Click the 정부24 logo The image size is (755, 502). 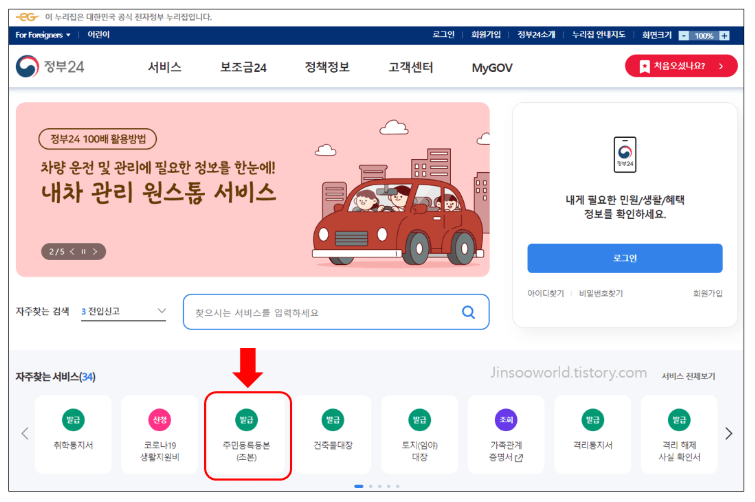50,66
